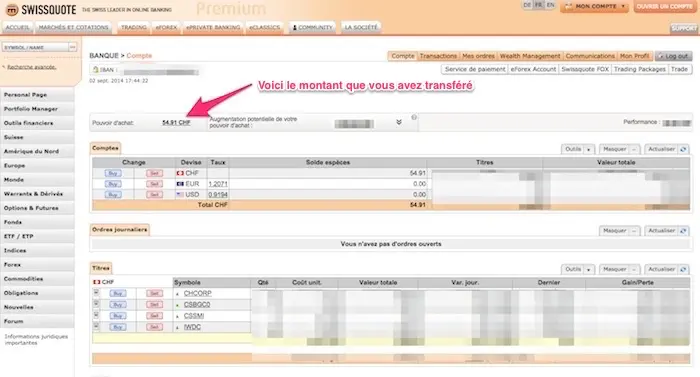Click the triangle marker beside CHCORP

178,294
